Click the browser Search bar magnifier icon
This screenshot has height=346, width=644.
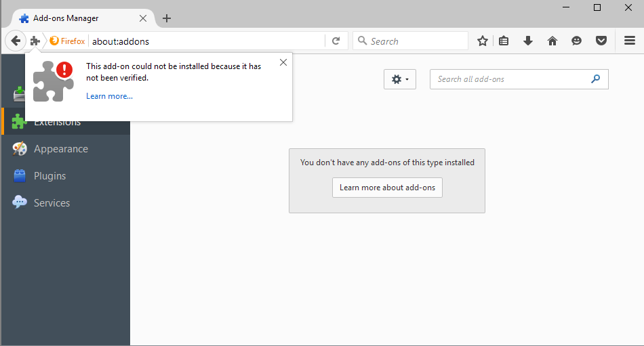coord(362,41)
